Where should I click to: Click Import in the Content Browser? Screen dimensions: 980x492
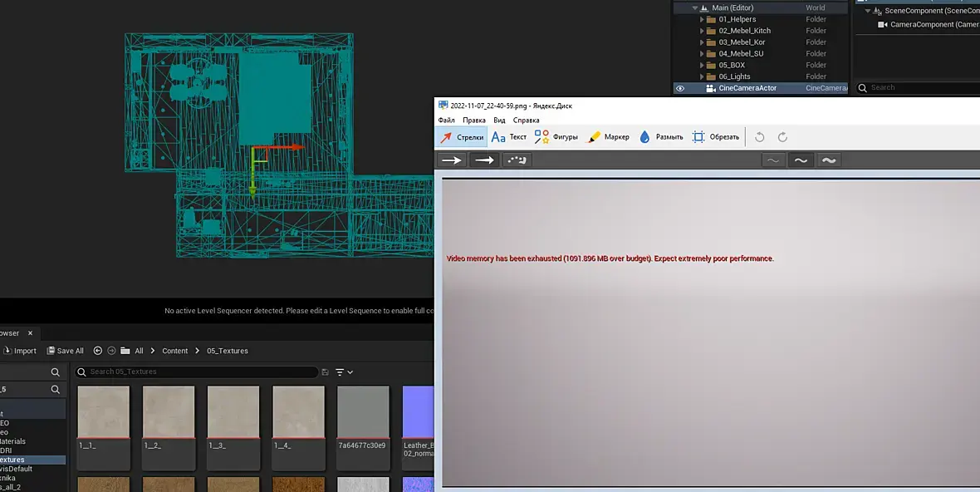[x=20, y=351]
